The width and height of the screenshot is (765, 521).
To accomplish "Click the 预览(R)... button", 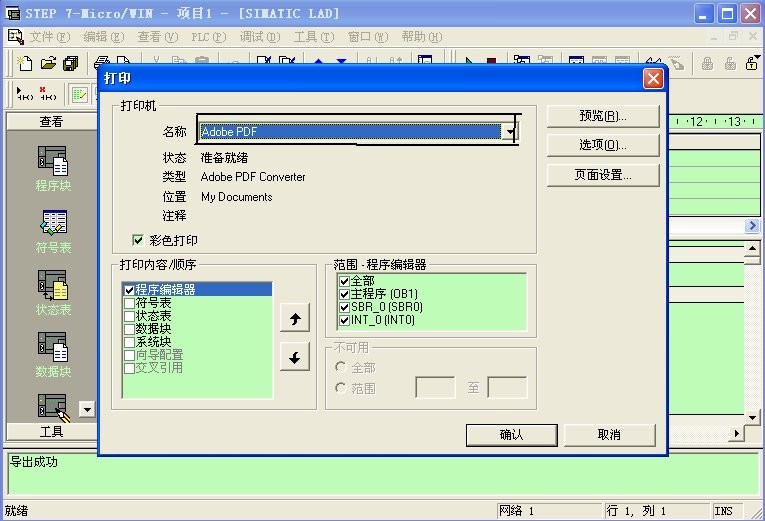I will coord(603,116).
